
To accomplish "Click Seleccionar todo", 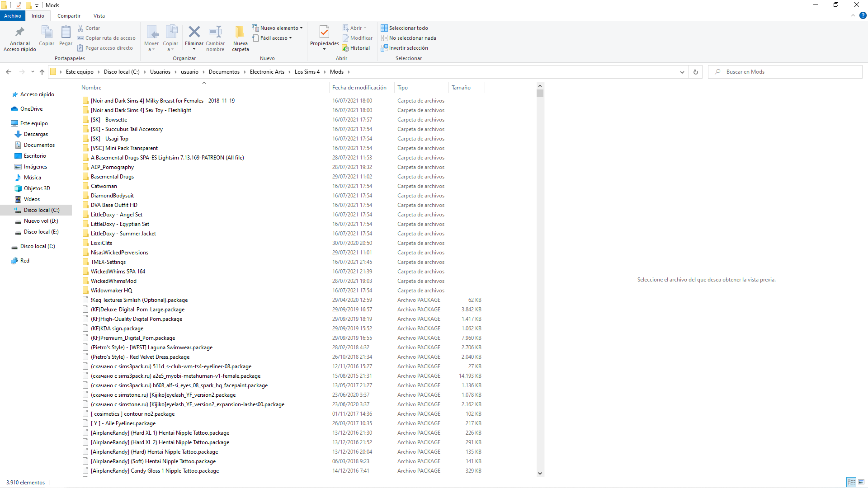I will tap(404, 28).
